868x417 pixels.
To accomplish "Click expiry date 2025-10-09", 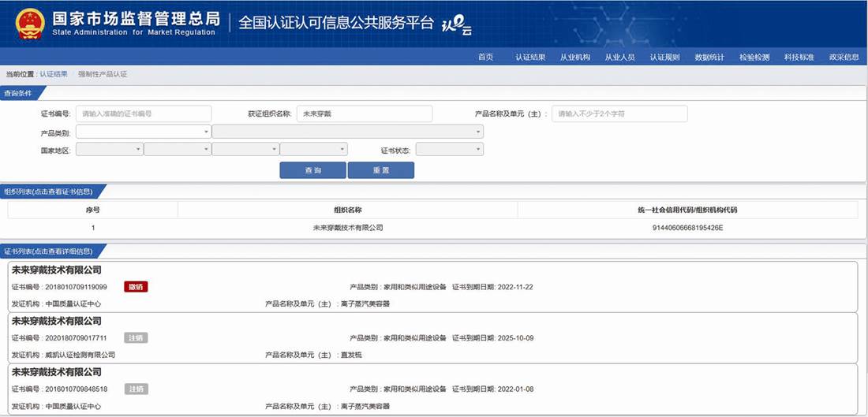I will [x=515, y=338].
